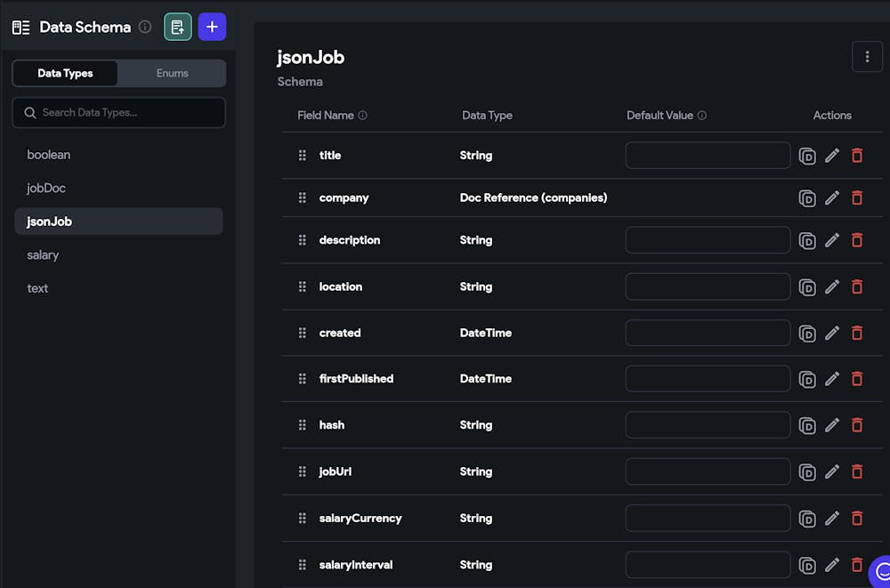Duplicate the created field
Image resolution: width=890 pixels, height=588 pixels.
pyautogui.click(x=807, y=333)
